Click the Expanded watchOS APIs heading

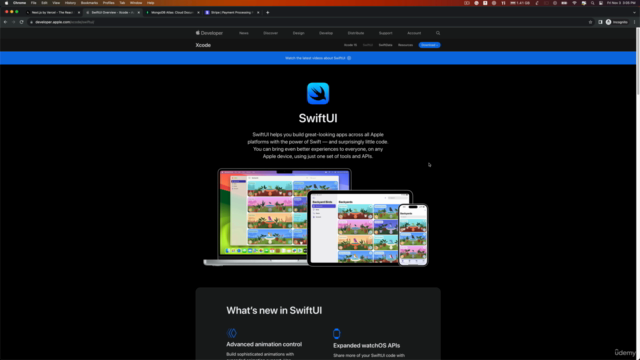coord(367,345)
